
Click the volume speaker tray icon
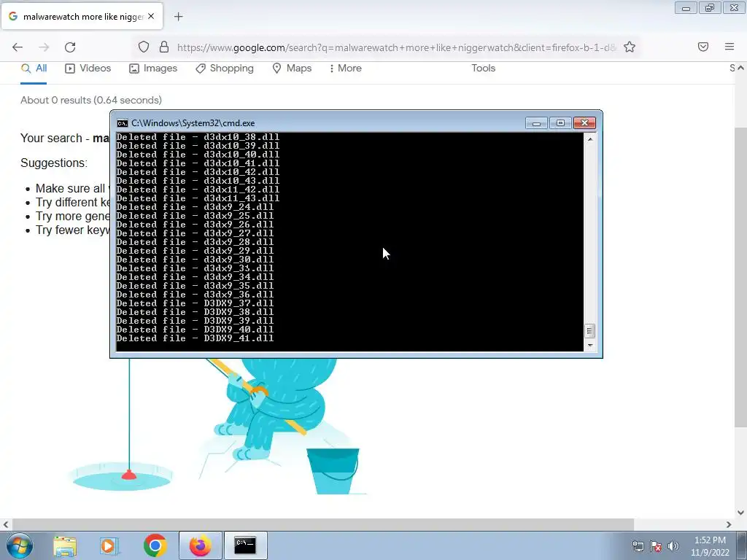[673, 546]
